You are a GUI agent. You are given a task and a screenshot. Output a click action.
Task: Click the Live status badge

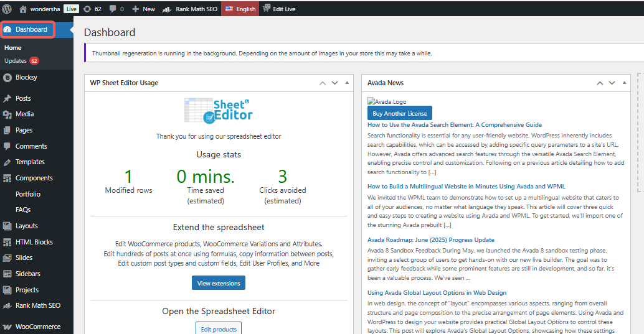[x=72, y=9]
